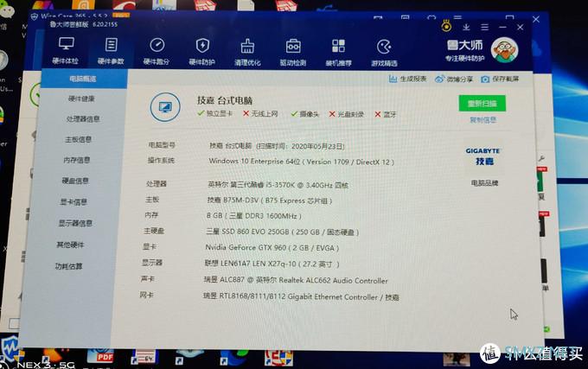Viewport: 588px width, 369px height.
Task: Click the 电脑品牌 label under the logo
Action: tap(484, 183)
